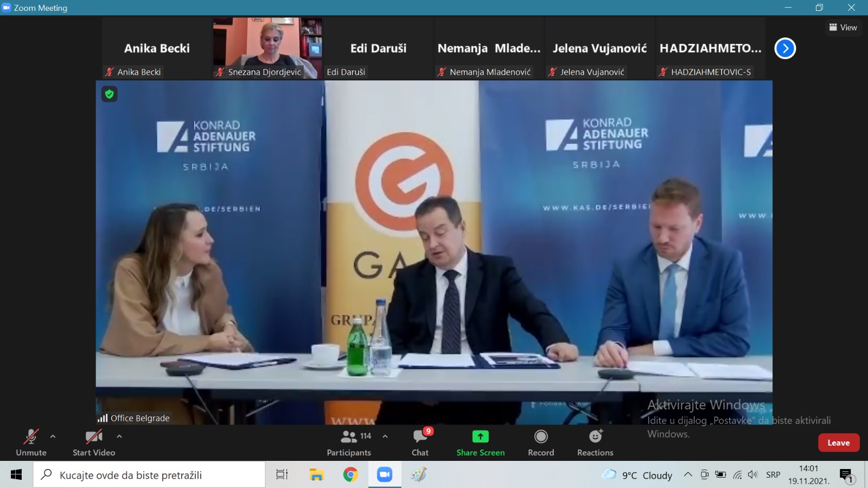Image resolution: width=868 pixels, height=488 pixels.
Task: Open Reactions menu
Action: (595, 442)
